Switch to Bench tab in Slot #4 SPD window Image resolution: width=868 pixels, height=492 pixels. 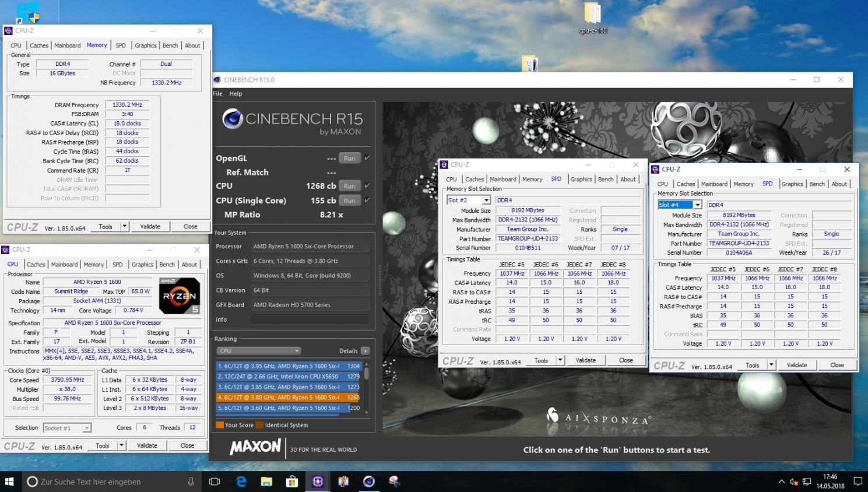pyautogui.click(x=817, y=184)
